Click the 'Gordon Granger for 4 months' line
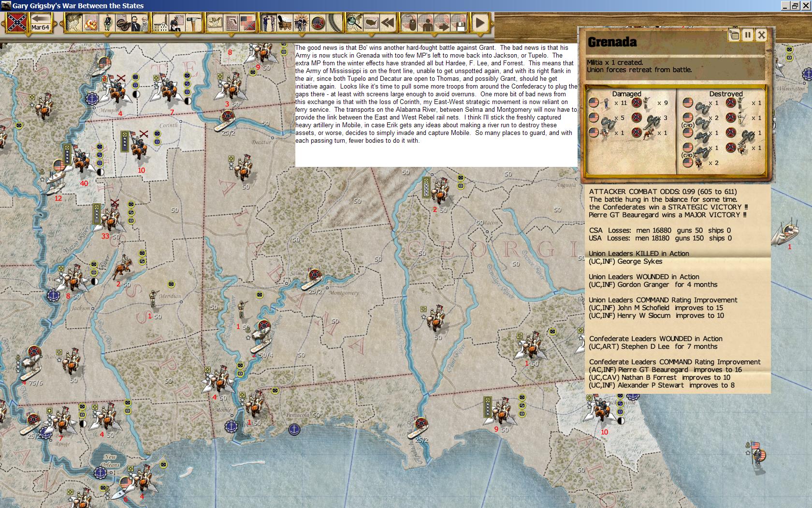This screenshot has height=508, width=812. pos(653,284)
